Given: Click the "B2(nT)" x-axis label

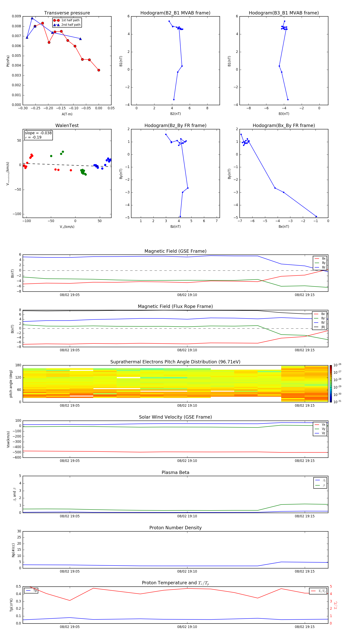Looking at the screenshot, I should 175,114.
